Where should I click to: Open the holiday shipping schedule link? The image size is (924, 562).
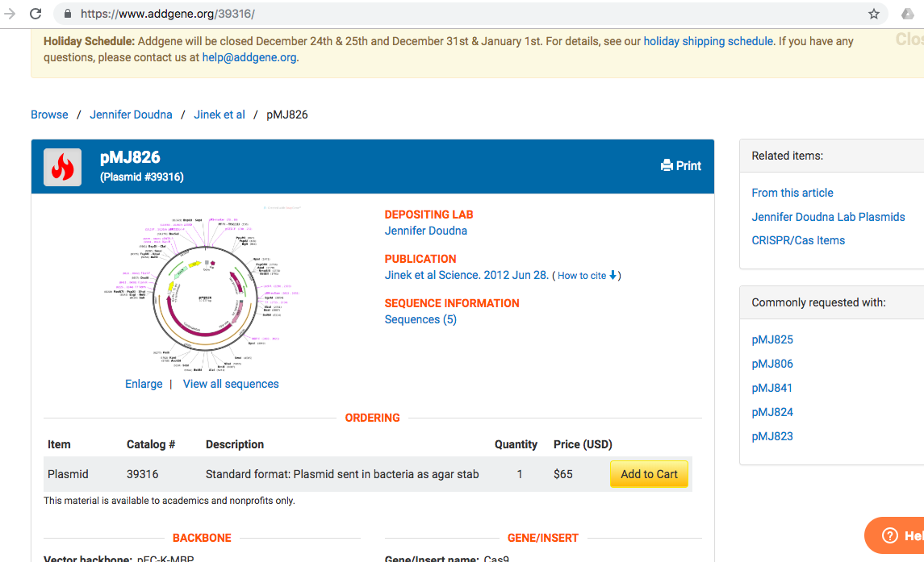click(x=708, y=41)
